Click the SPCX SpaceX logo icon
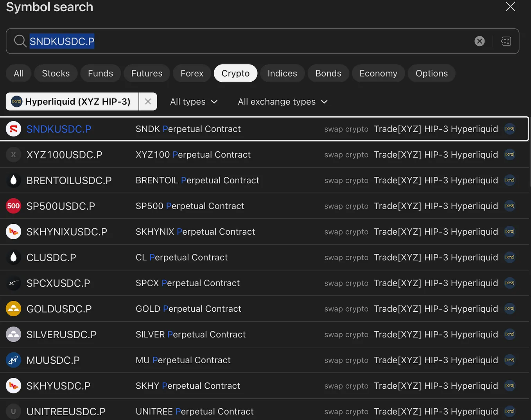 [x=13, y=283]
